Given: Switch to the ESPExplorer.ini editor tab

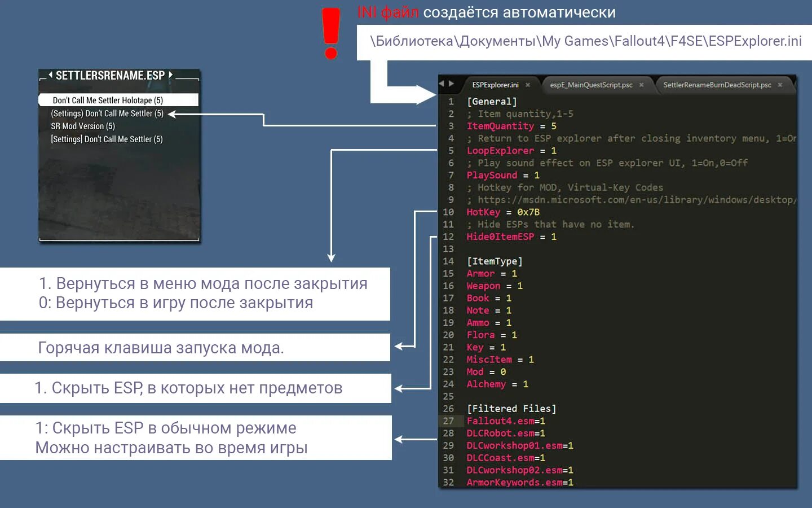Looking at the screenshot, I should (495, 85).
